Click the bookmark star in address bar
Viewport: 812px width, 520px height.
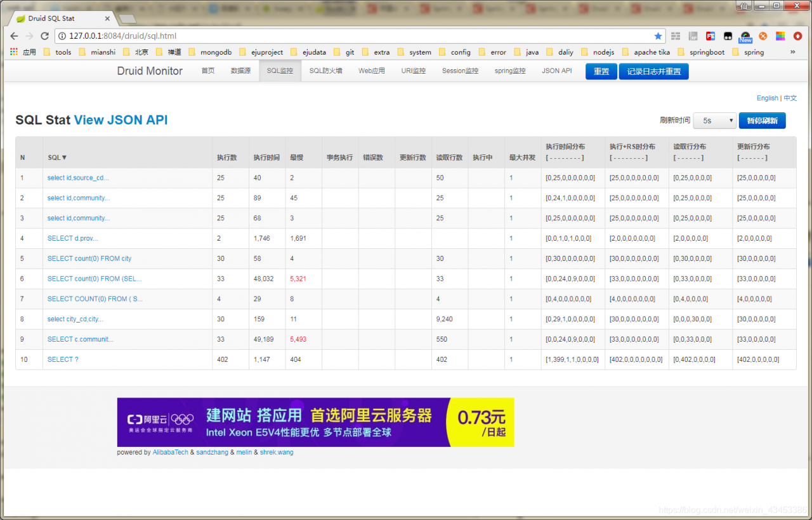(x=658, y=36)
